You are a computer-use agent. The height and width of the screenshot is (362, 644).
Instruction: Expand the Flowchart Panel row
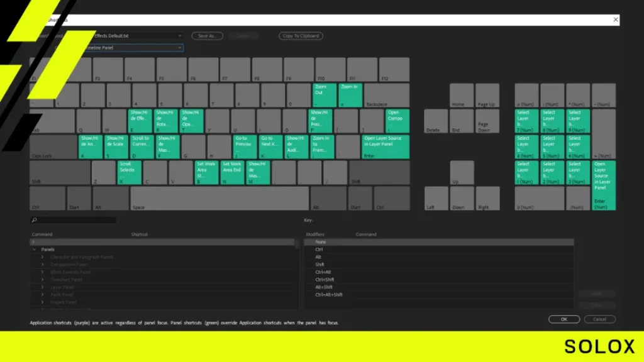pyautogui.click(x=42, y=280)
